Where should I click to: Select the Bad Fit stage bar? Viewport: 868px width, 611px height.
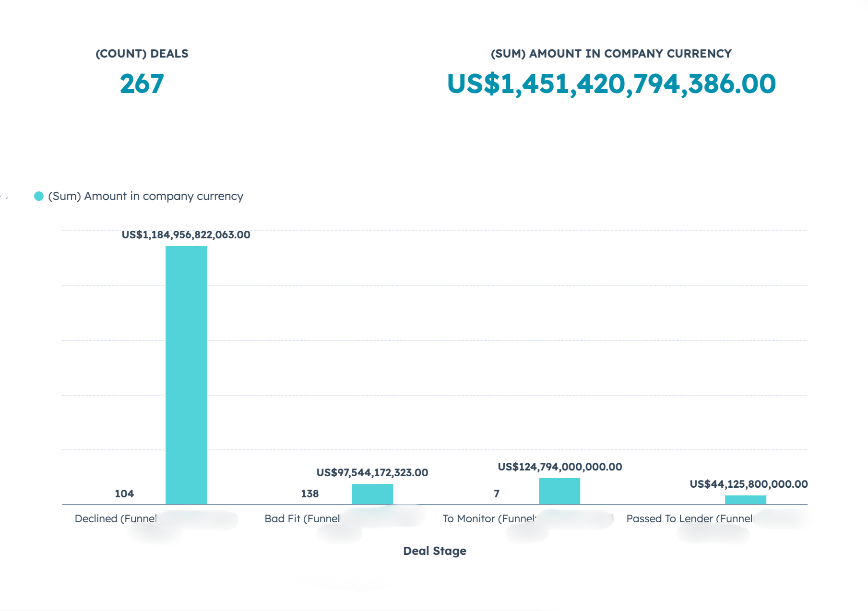[x=372, y=494]
